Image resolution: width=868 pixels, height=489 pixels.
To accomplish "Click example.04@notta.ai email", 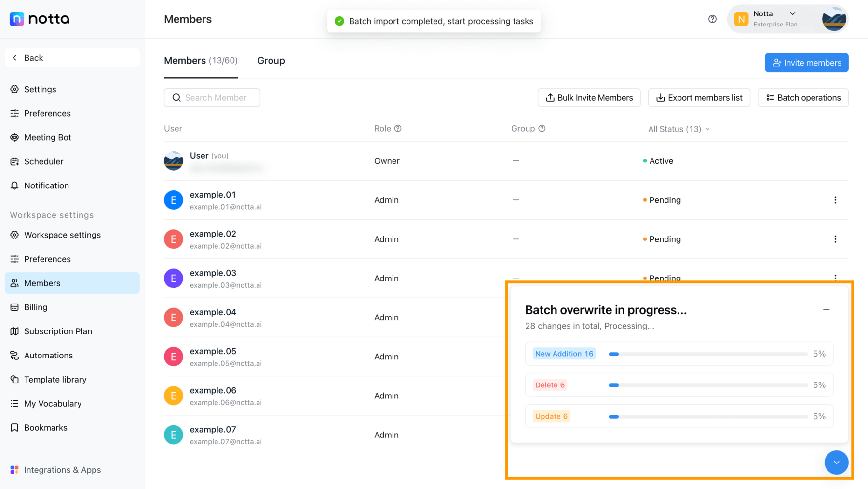I will click(226, 324).
